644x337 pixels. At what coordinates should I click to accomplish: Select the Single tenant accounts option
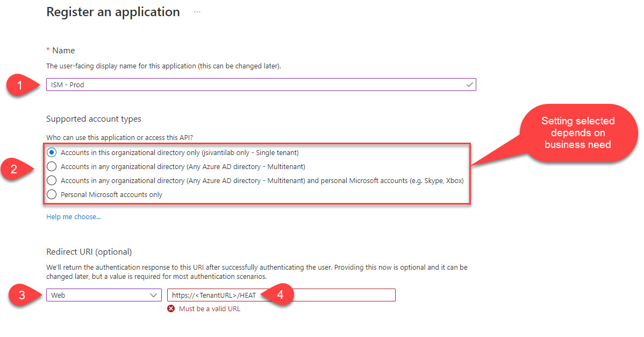point(52,152)
